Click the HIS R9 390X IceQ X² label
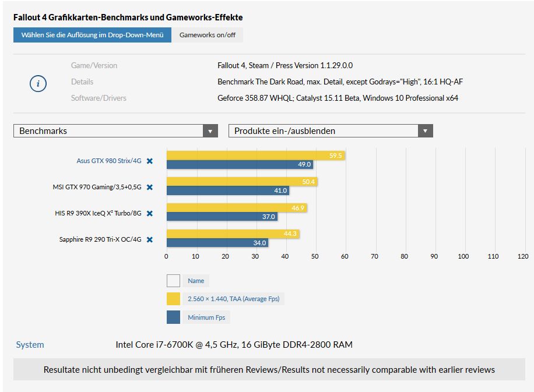The width and height of the screenshot is (534, 392). 98,213
